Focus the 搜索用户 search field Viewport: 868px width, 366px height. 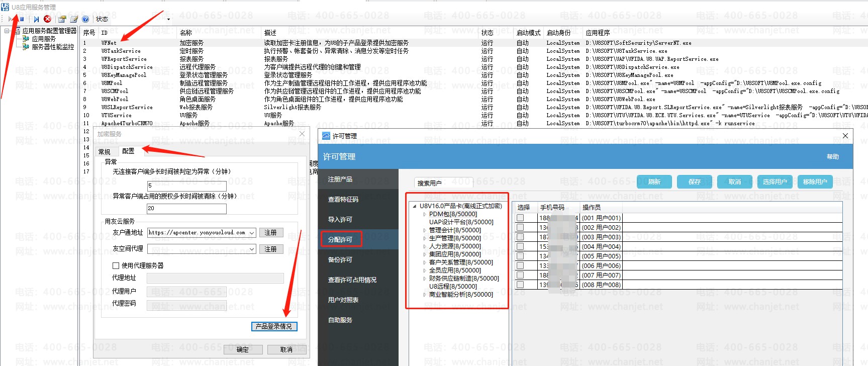click(x=444, y=183)
